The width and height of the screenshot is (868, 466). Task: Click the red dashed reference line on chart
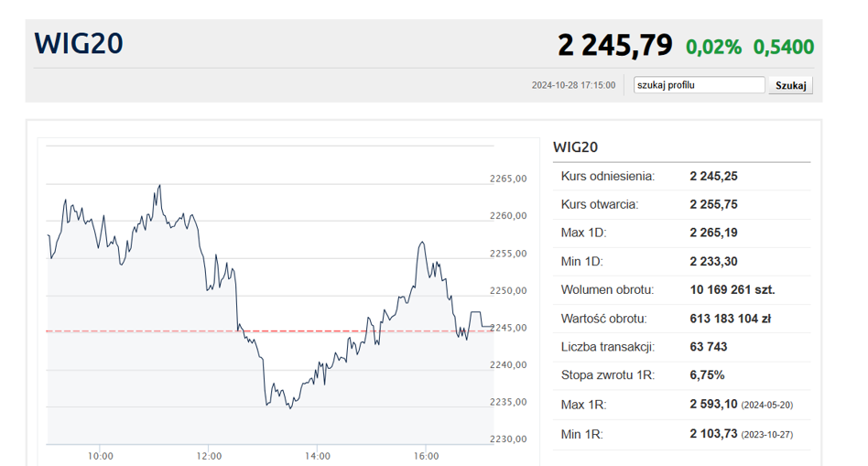(137, 331)
